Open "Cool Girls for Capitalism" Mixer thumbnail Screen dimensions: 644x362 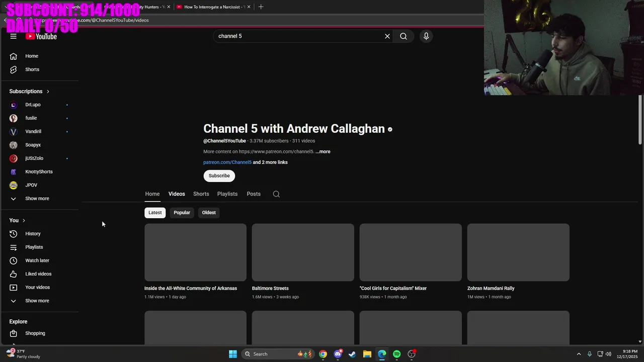(411, 252)
